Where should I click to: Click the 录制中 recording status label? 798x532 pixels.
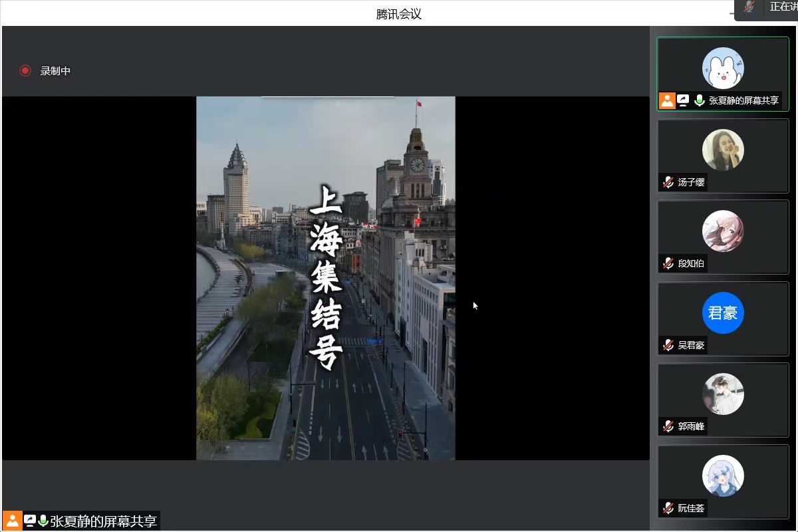tap(55, 70)
